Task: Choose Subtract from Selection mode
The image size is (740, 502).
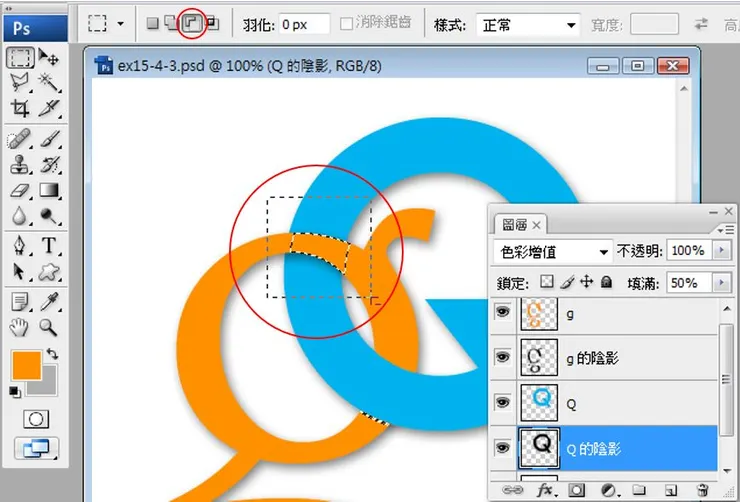Action: tap(192, 23)
